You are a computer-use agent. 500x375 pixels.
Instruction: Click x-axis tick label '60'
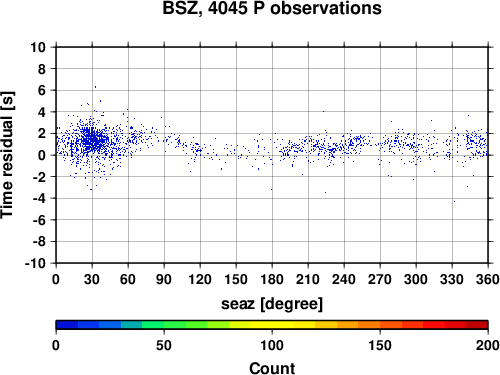(x=128, y=279)
